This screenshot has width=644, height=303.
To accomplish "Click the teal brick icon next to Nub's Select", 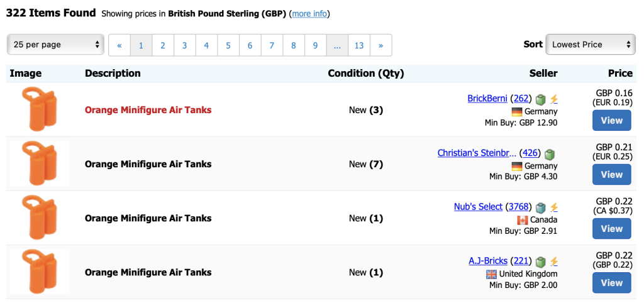I will (x=541, y=207).
